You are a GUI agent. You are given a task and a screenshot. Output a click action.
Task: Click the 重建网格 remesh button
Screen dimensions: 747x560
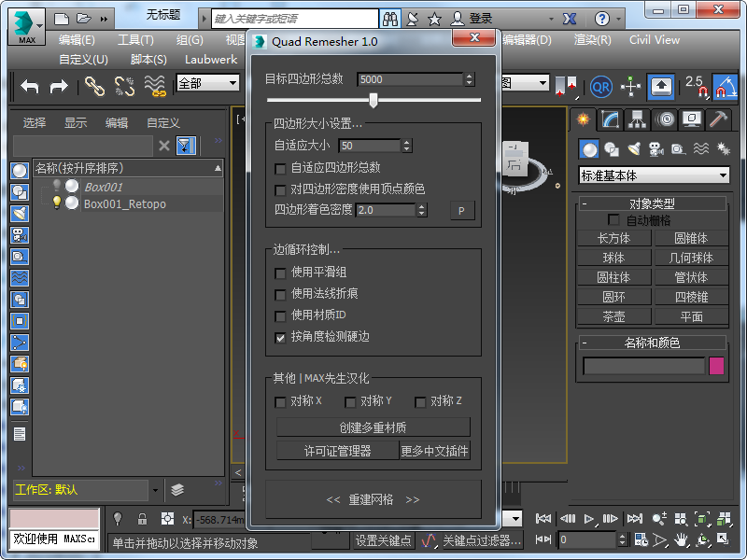coord(373,499)
